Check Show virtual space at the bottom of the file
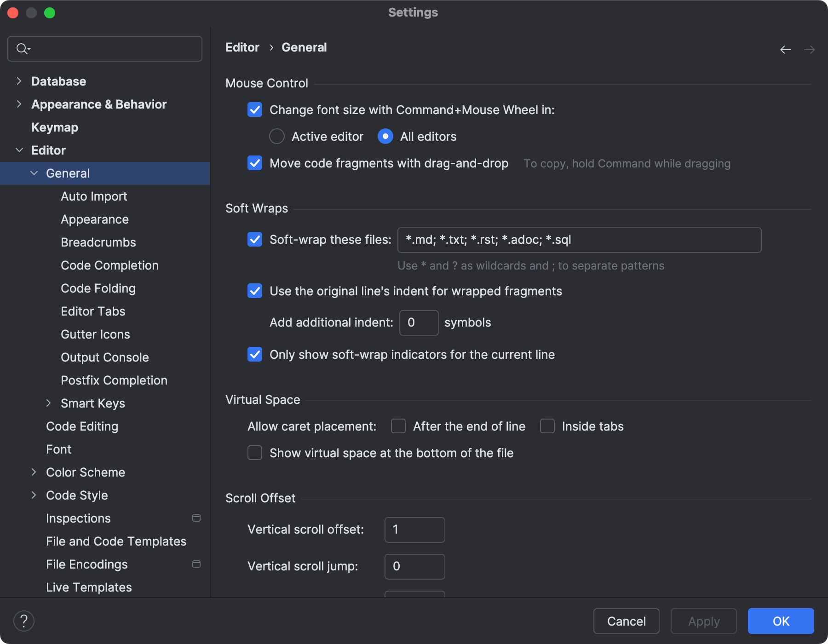 point(254,453)
